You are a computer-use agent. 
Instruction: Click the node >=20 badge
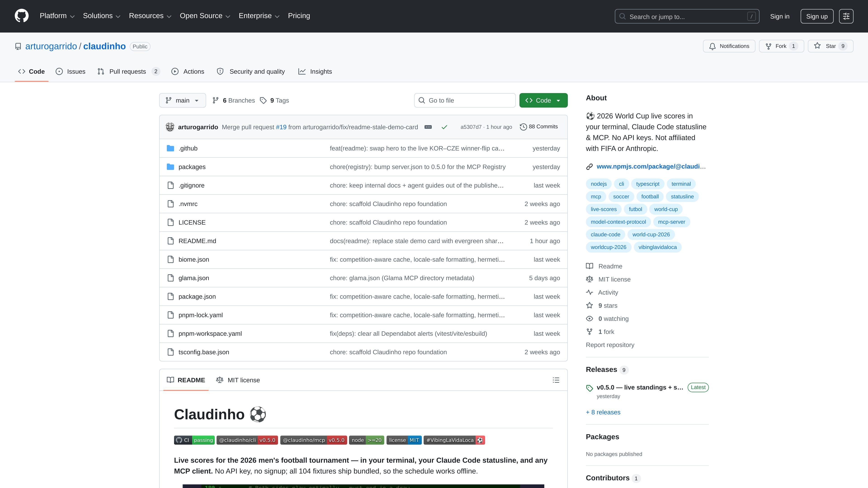tap(367, 440)
